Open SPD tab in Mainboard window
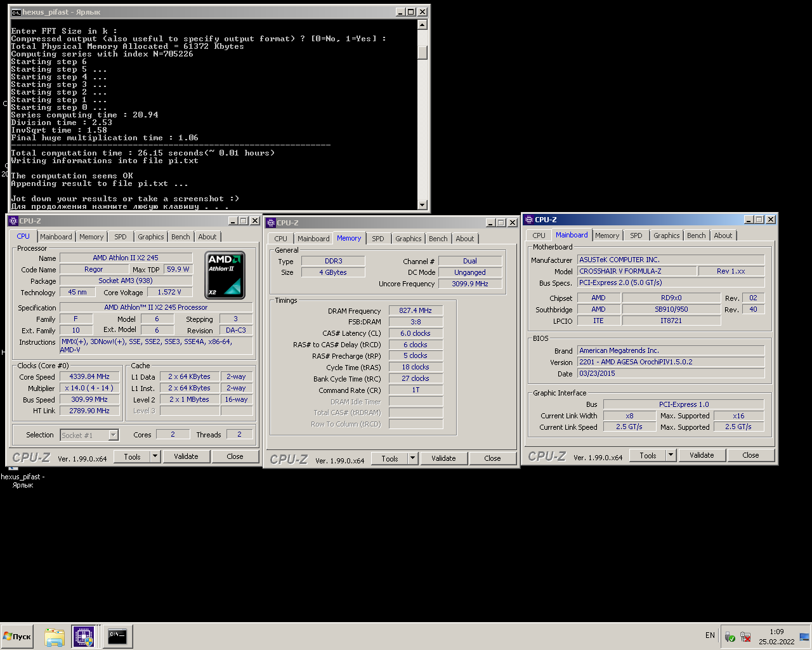Image resolution: width=812 pixels, height=650 pixels. point(636,235)
